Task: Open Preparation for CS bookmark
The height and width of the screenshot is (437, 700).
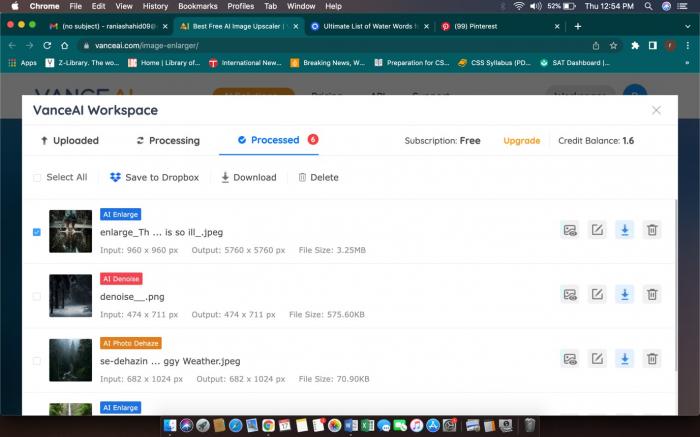Action: pyautogui.click(x=412, y=63)
